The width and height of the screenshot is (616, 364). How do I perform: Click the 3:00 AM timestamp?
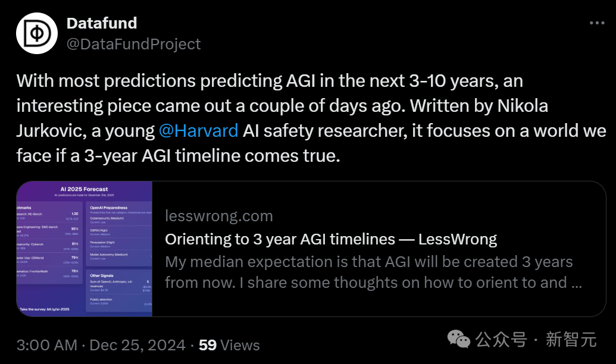click(x=46, y=345)
